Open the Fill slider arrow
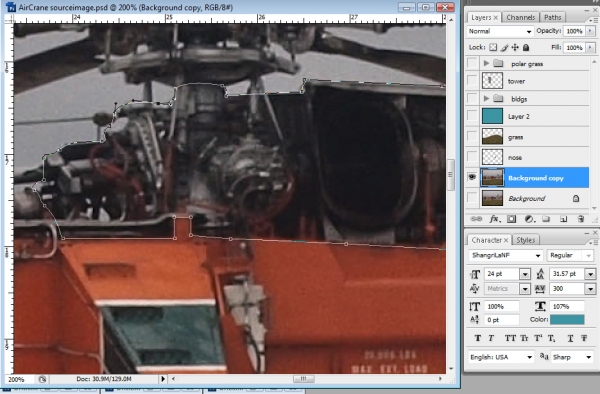This screenshot has height=394, width=600. [591, 47]
